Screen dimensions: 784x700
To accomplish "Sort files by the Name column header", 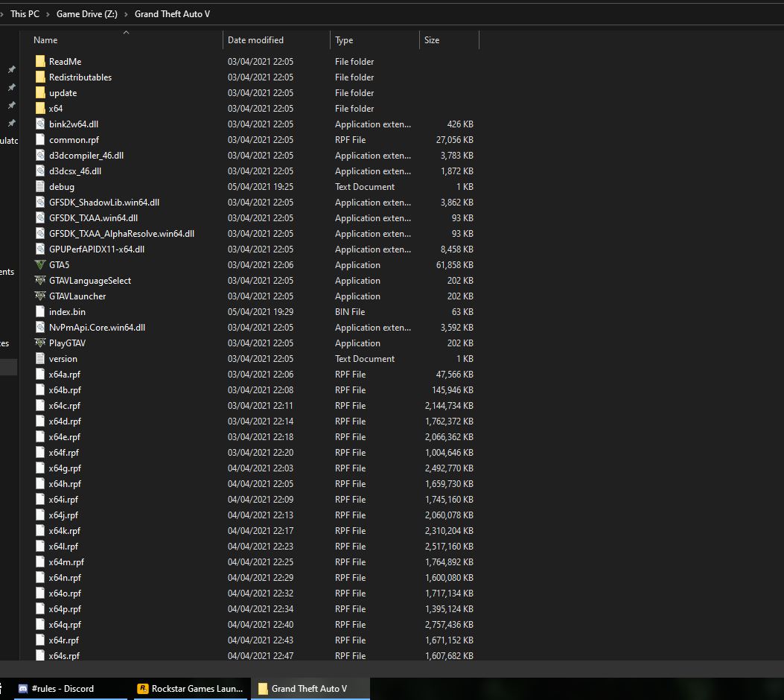I will (x=45, y=40).
